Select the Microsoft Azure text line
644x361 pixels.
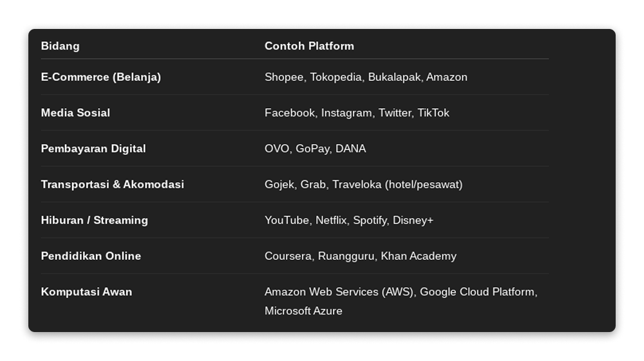pos(303,311)
